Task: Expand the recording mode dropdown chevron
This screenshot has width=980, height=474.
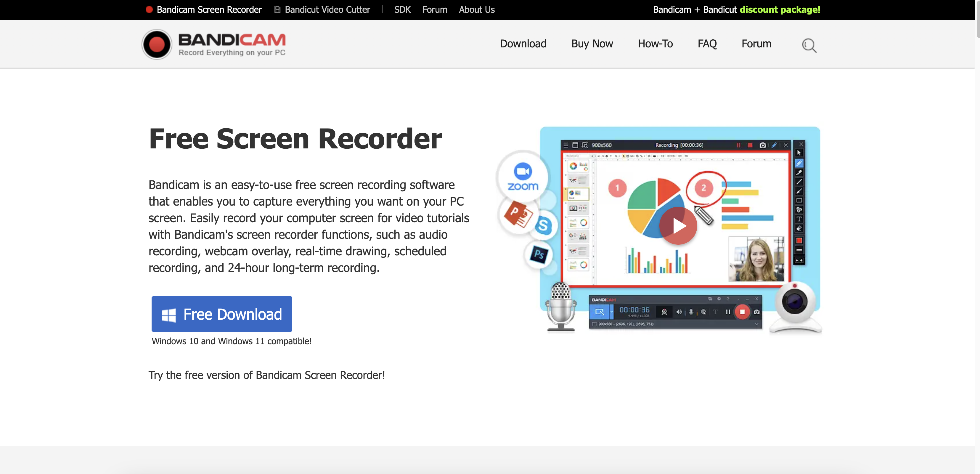Action: (x=612, y=312)
